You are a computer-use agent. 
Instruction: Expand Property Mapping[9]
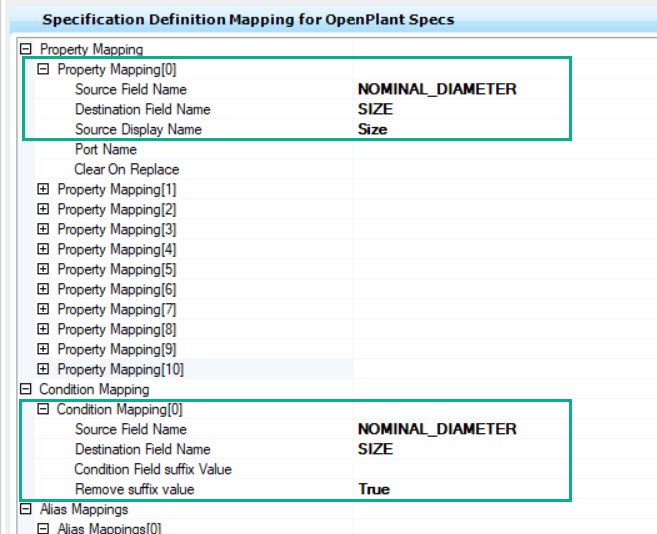(43, 349)
